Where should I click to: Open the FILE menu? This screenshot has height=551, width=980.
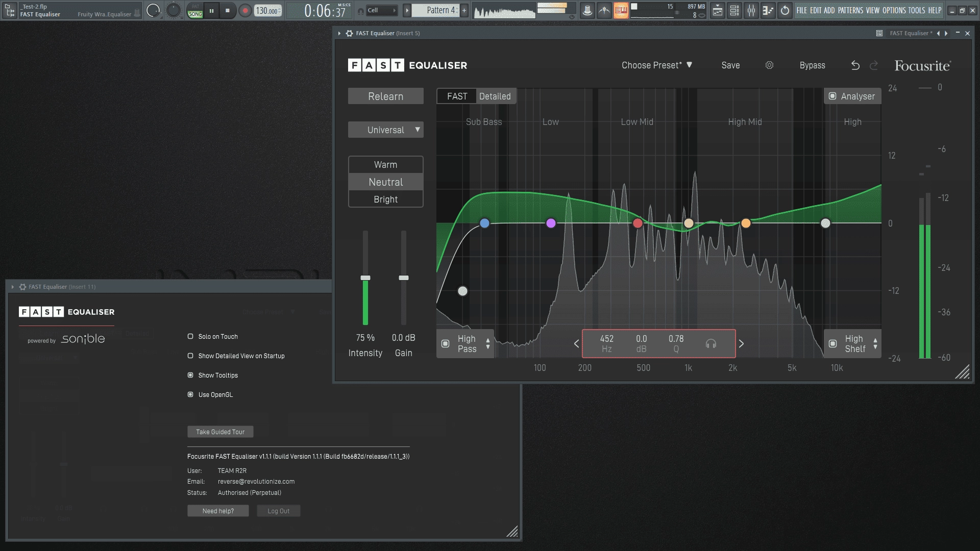[x=802, y=10]
